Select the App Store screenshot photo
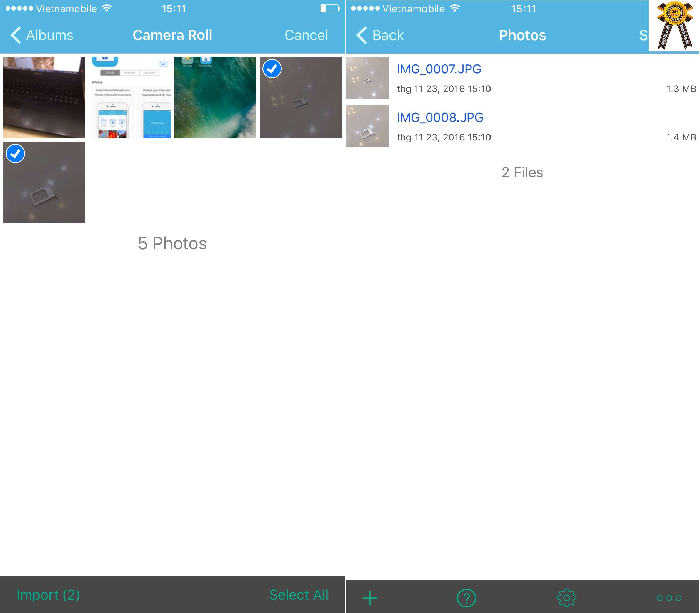 click(131, 97)
